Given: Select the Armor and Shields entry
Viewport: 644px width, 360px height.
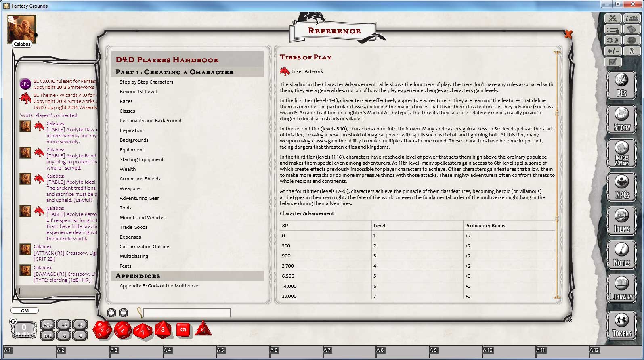Looking at the screenshot, I should [140, 179].
